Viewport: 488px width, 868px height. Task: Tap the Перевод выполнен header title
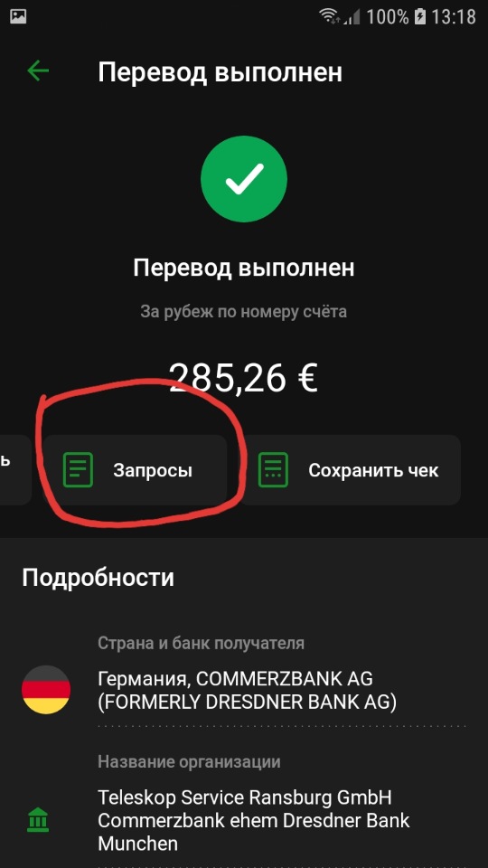pos(220,72)
